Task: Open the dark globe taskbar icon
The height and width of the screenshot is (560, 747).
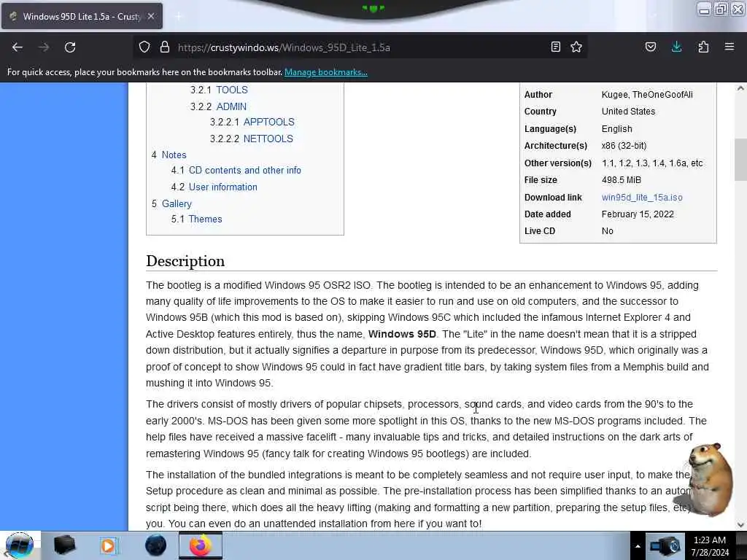Action: click(x=156, y=545)
